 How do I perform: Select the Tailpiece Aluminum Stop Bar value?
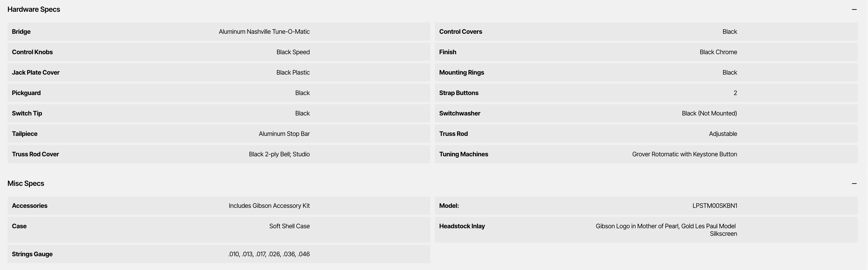click(x=284, y=134)
